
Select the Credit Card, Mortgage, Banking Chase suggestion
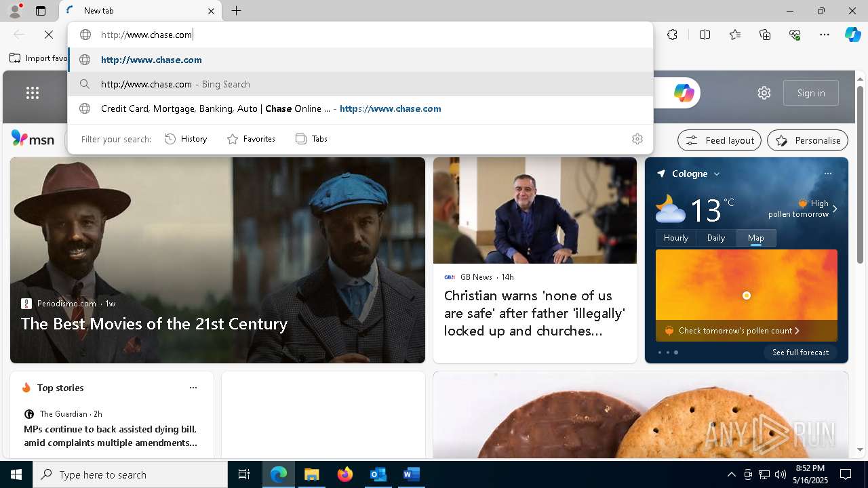(x=360, y=108)
